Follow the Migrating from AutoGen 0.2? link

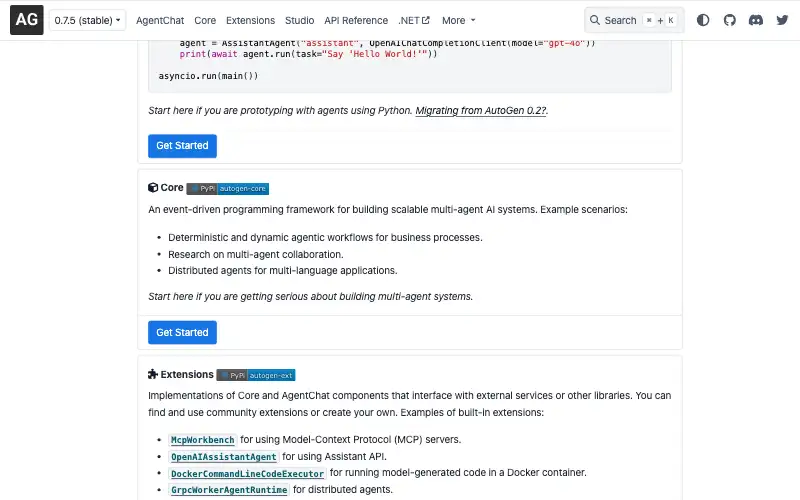coord(481,110)
